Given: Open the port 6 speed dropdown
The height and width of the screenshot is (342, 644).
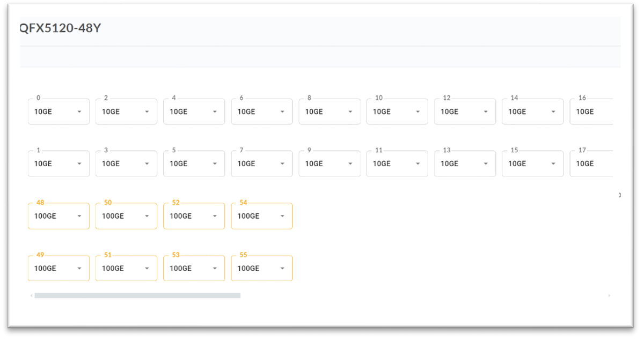Looking at the screenshot, I should [262, 111].
